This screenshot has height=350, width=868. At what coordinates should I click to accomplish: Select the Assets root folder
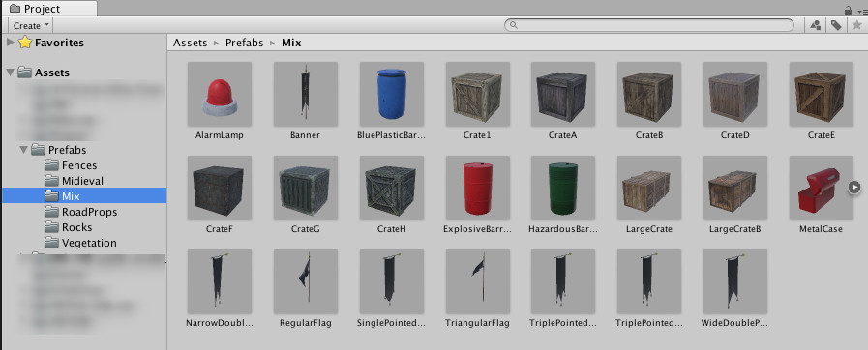click(x=52, y=73)
